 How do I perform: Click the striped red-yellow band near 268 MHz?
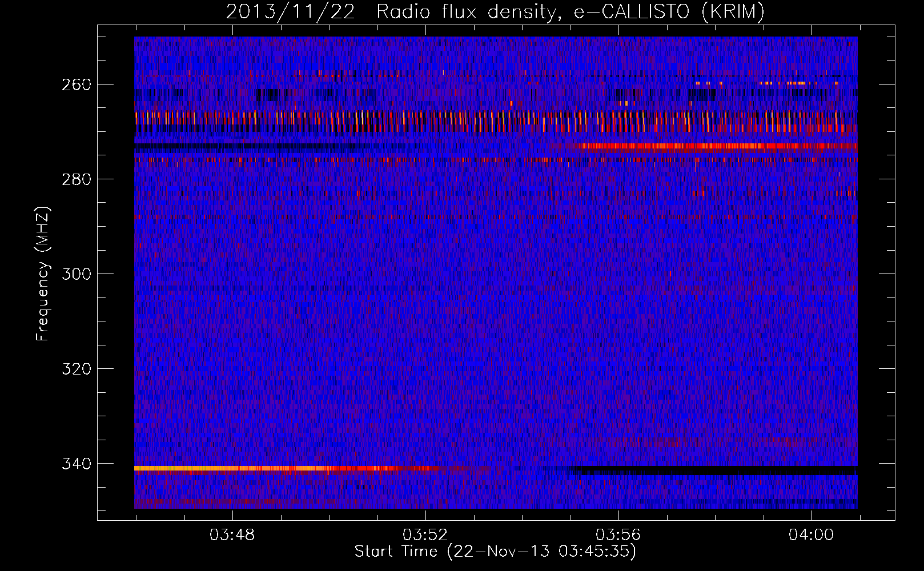pos(496,122)
